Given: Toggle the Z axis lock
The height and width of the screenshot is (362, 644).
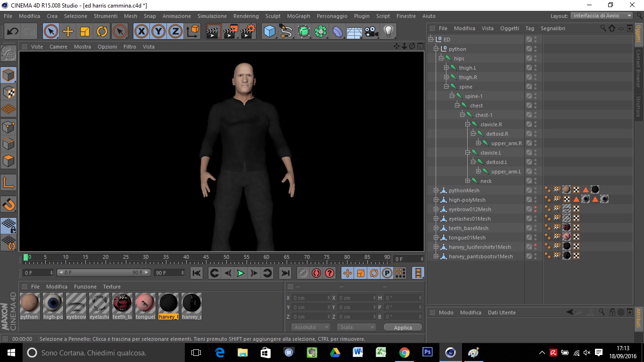Looking at the screenshot, I should pyautogui.click(x=175, y=32).
